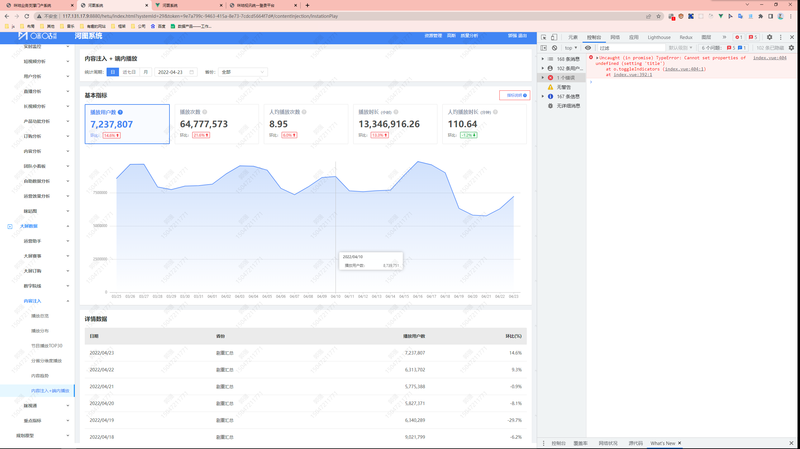The image size is (800, 449).
Task: Expand the 167 info messages group
Action: tap(543, 96)
